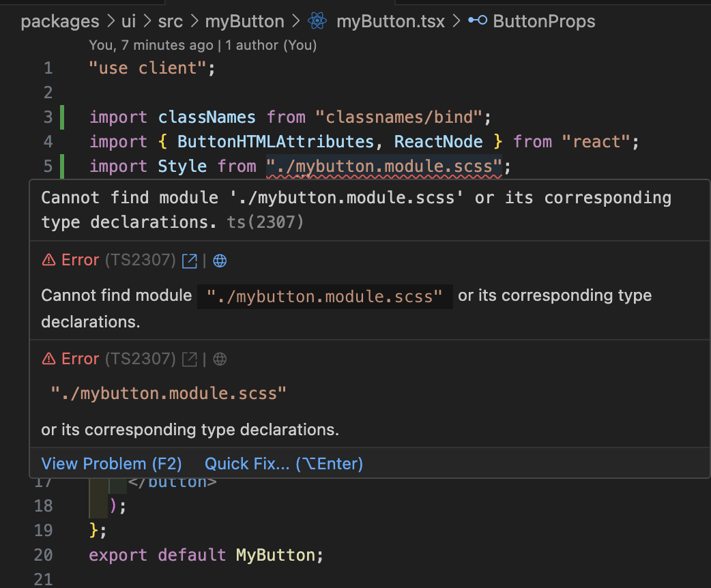711x588 pixels.
Task: Open the packages breadcrumb dropdown
Action: tap(59, 21)
